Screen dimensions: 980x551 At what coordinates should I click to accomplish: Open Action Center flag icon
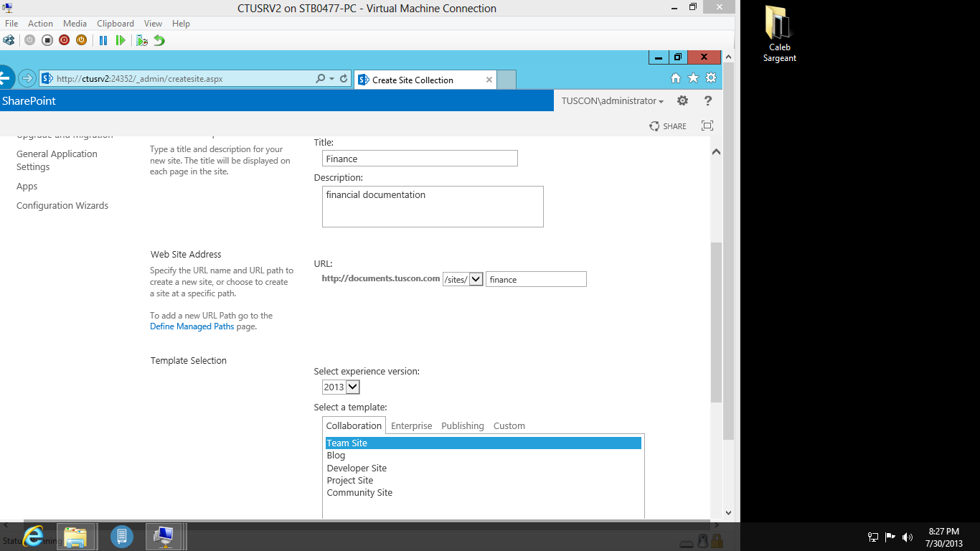tap(890, 537)
